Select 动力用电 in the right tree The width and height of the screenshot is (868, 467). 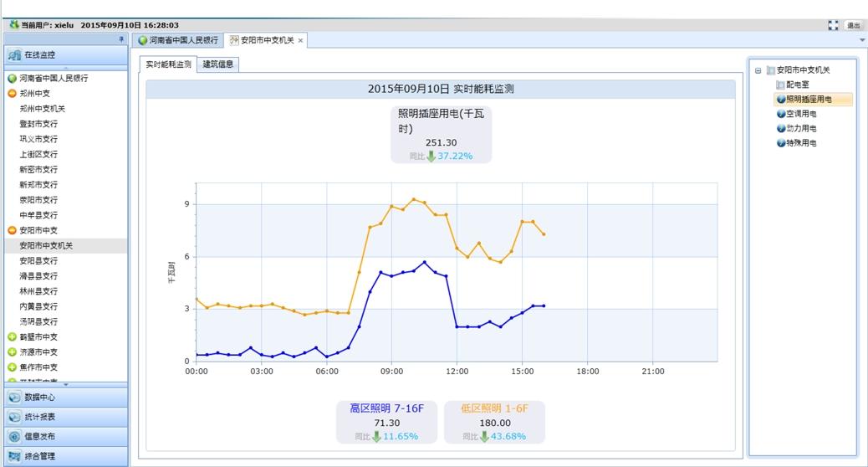pos(800,128)
